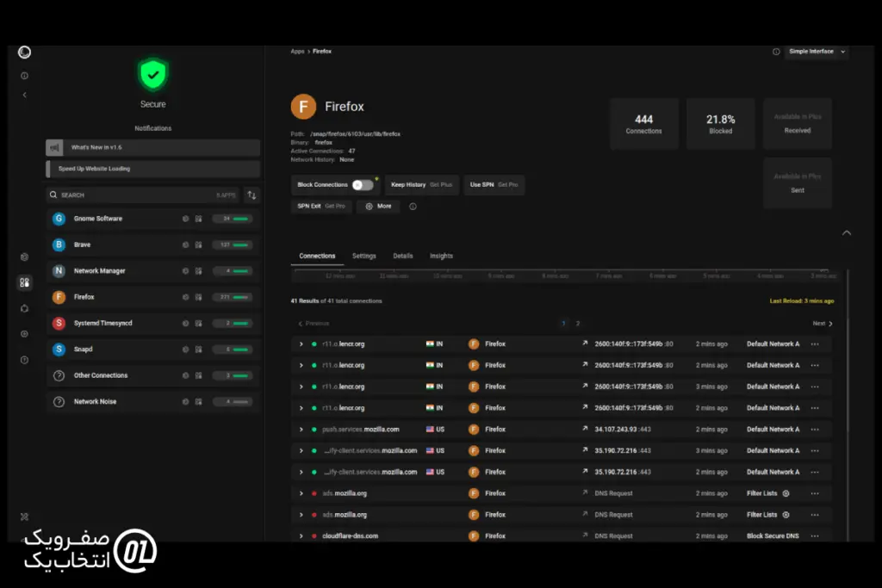The width and height of the screenshot is (882, 588).
Task: Click the squares icon in Firefox row
Action: tap(199, 297)
